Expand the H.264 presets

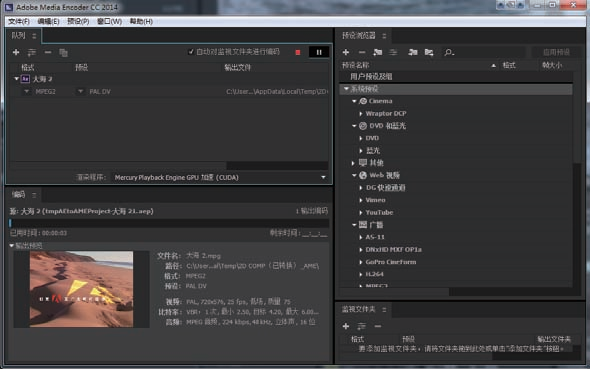pyautogui.click(x=361, y=275)
